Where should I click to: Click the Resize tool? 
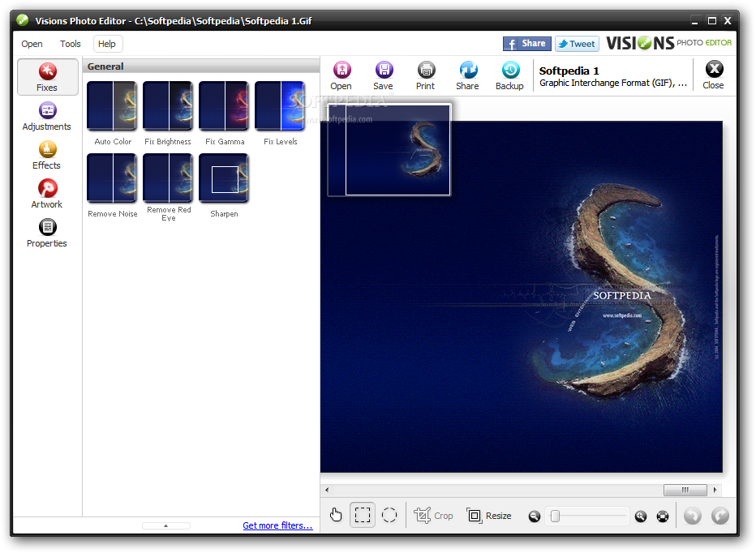pyautogui.click(x=489, y=516)
